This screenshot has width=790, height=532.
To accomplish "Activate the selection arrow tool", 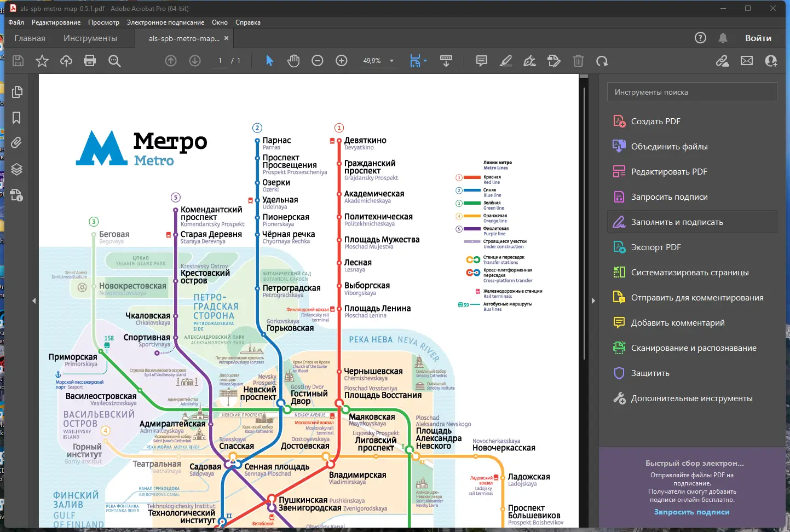I will click(269, 61).
